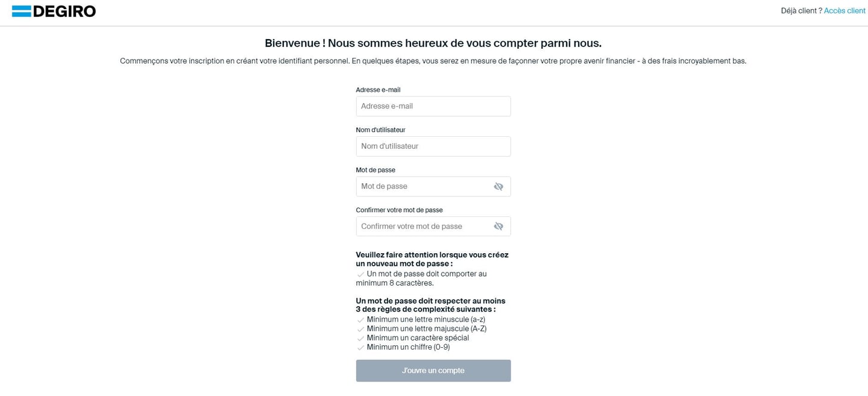Click the Déjà client ? text
This screenshot has height=396, width=868.
pyautogui.click(x=801, y=11)
